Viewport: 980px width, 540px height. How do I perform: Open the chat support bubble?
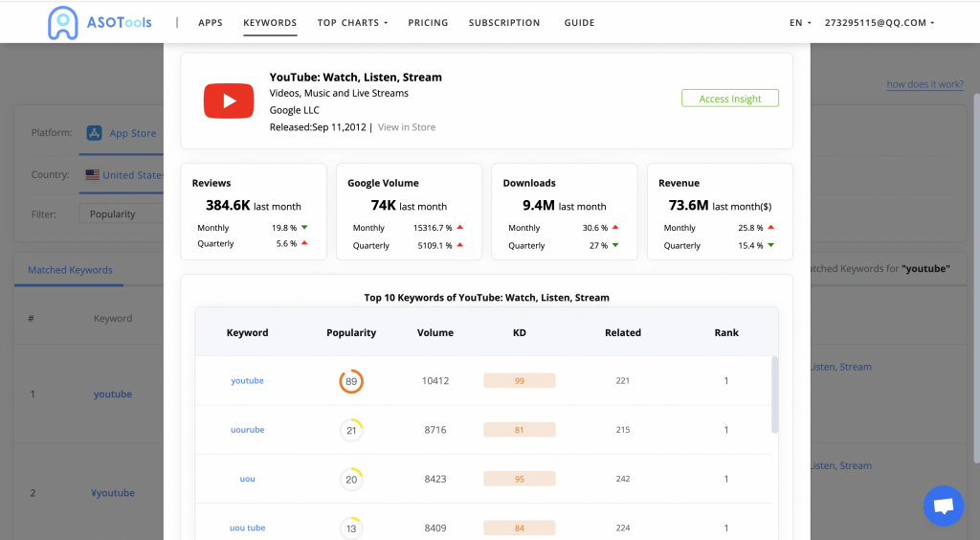click(943, 506)
